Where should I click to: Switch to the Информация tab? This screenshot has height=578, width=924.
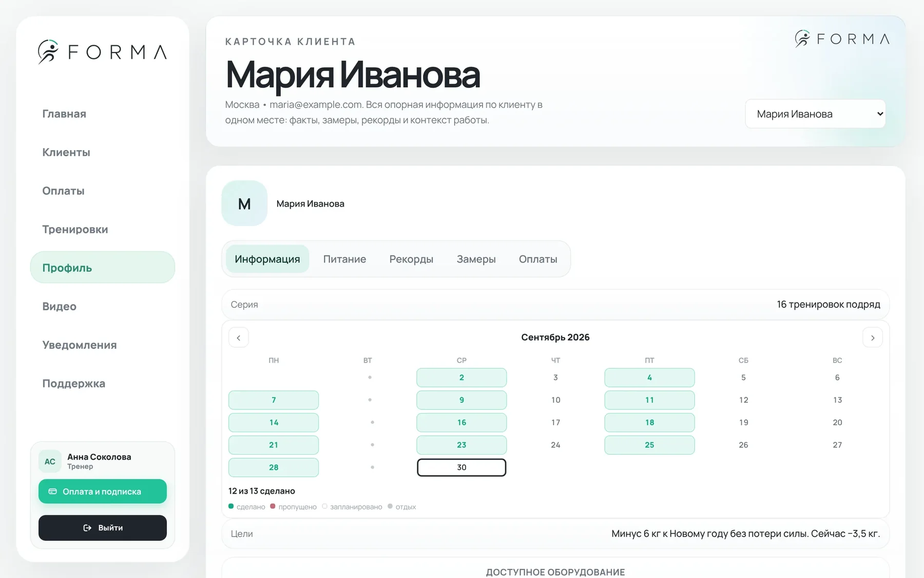tap(267, 259)
